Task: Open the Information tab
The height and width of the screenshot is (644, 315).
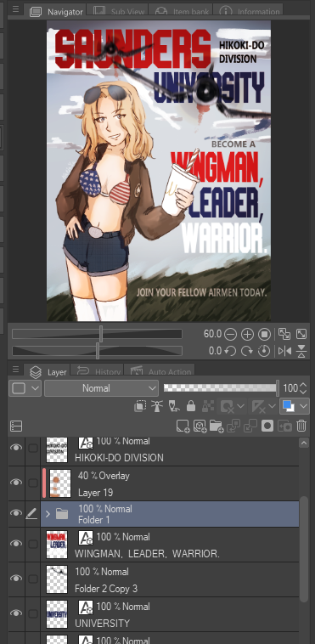Action: (248, 12)
